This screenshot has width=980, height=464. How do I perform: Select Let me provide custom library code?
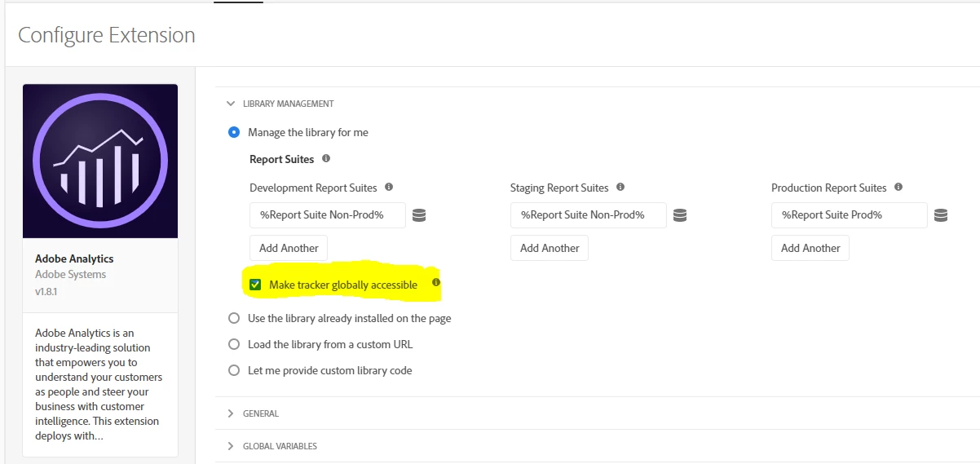point(234,370)
